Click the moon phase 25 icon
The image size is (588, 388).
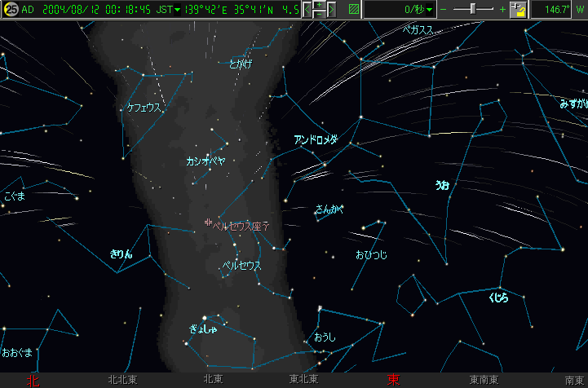point(11,10)
